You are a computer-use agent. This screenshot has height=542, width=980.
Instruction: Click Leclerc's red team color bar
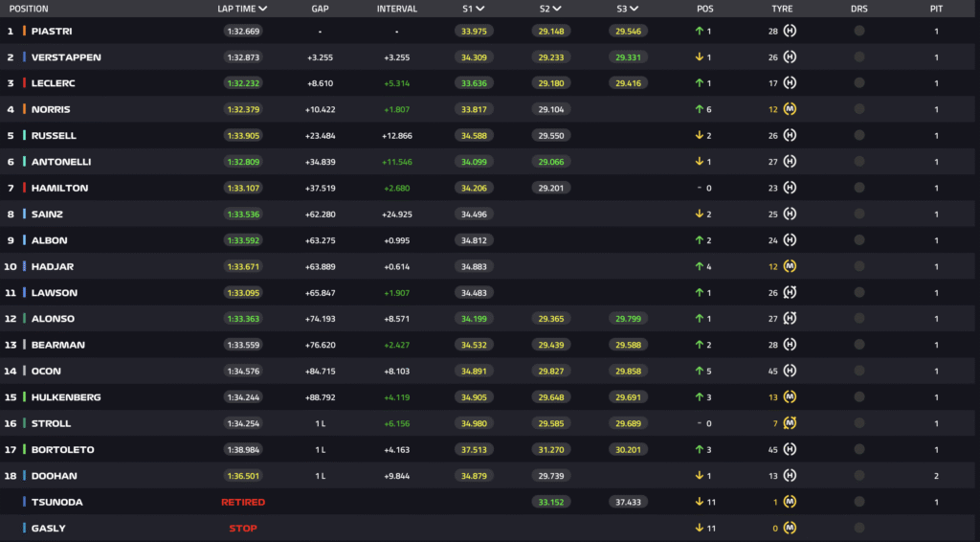tap(24, 83)
